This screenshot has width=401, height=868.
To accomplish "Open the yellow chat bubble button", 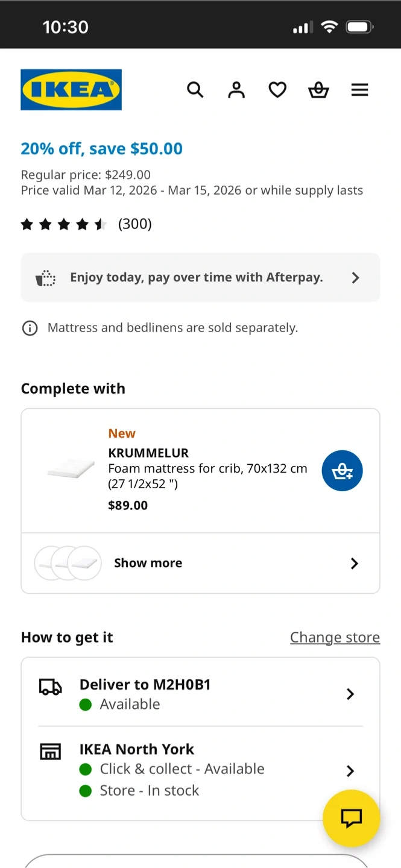I will pyautogui.click(x=351, y=818).
